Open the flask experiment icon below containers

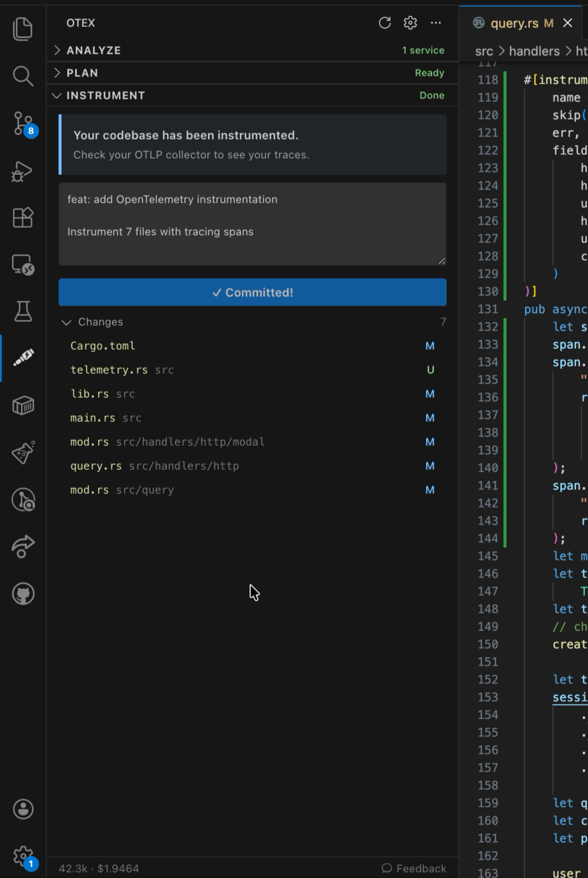click(x=23, y=452)
